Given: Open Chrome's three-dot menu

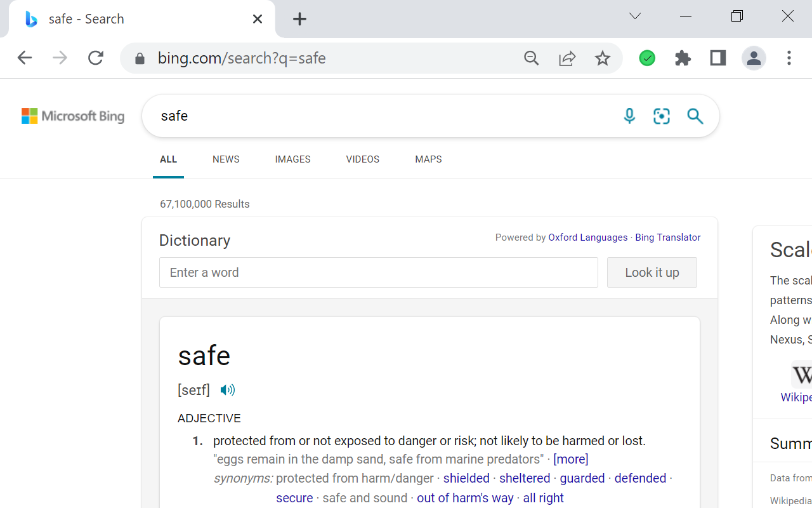Looking at the screenshot, I should tap(789, 58).
